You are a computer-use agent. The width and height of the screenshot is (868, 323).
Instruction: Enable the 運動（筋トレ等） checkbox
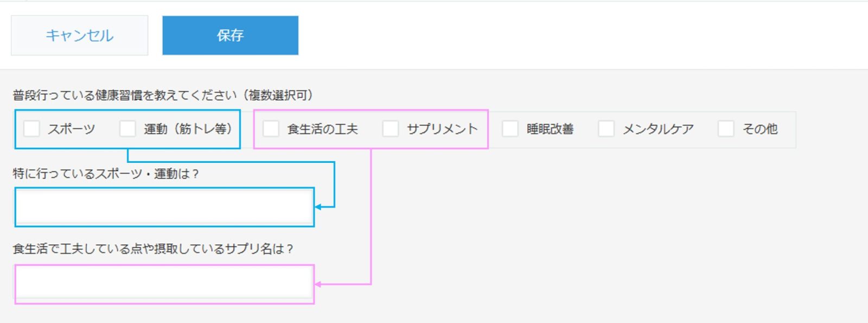[x=127, y=129]
